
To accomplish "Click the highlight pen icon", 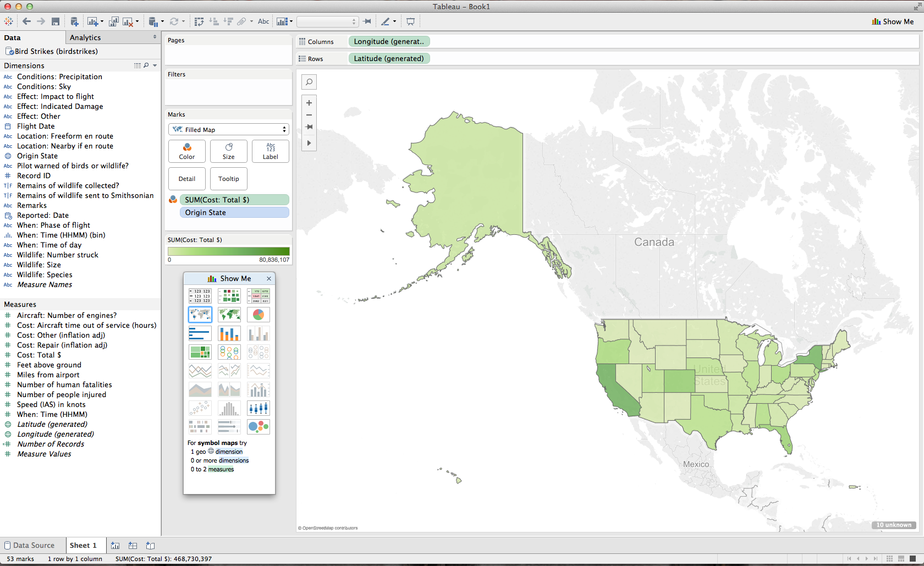I will [386, 21].
